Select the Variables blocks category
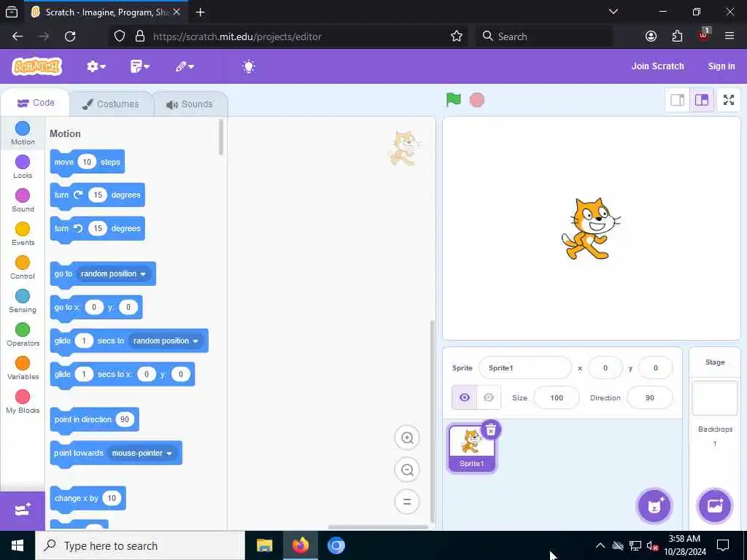This screenshot has width=747, height=560. pos(23,368)
